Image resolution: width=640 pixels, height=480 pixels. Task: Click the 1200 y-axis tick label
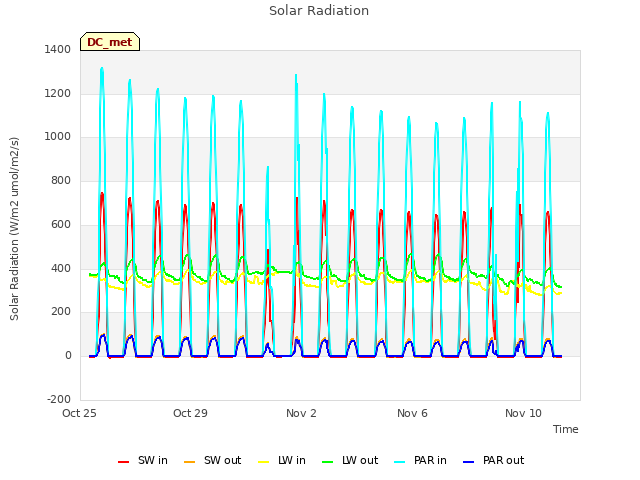click(58, 93)
